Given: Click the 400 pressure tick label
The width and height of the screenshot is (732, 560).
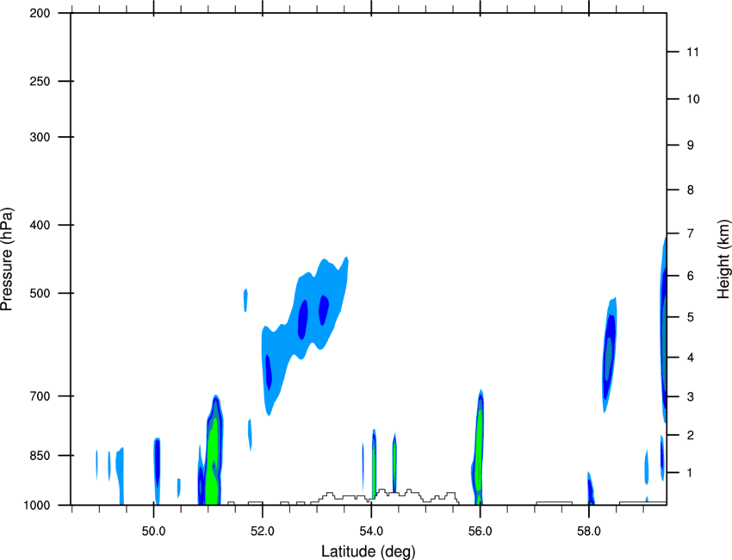Looking at the screenshot, I should click(x=40, y=225).
